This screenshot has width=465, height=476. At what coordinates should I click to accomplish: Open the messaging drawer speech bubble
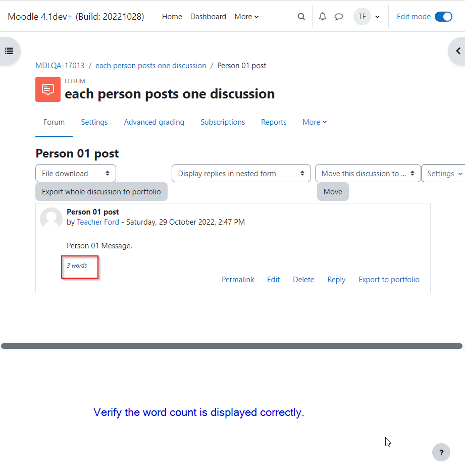[339, 17]
